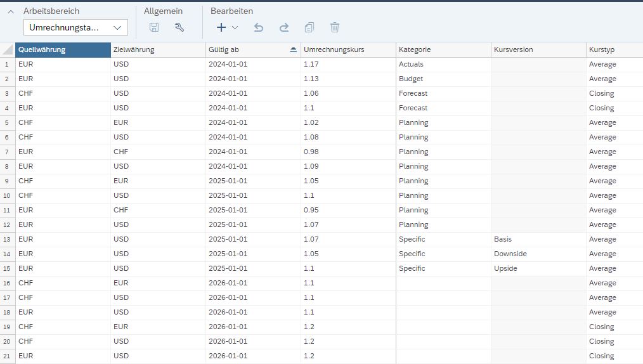Click rate value 1.13 in row 2
Viewport: 643px width, 364px height.
[348, 79]
